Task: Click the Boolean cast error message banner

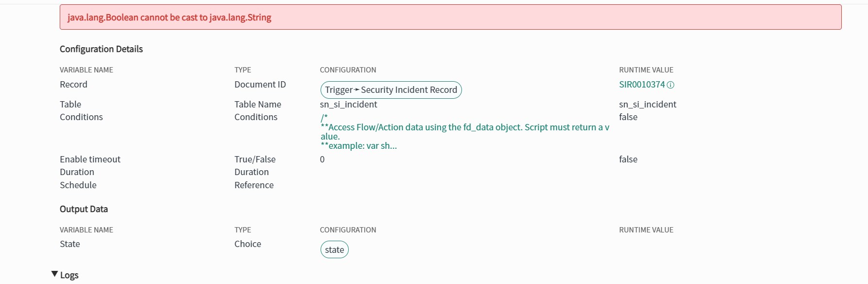Action: (450, 18)
